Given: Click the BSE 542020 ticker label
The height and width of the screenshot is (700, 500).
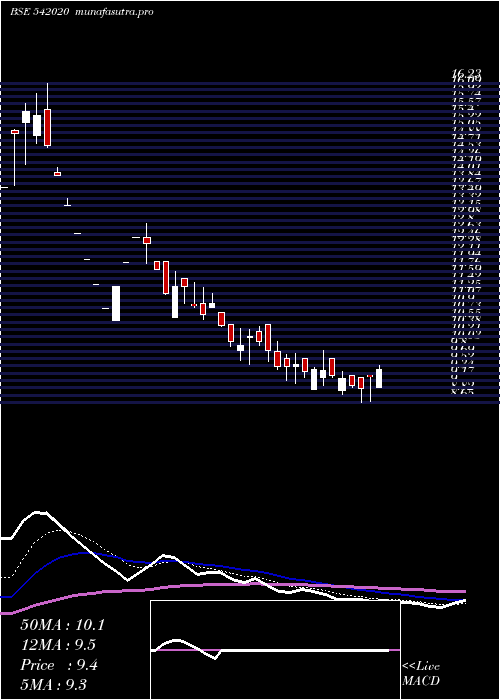Looking at the screenshot, I should [x=39, y=12].
